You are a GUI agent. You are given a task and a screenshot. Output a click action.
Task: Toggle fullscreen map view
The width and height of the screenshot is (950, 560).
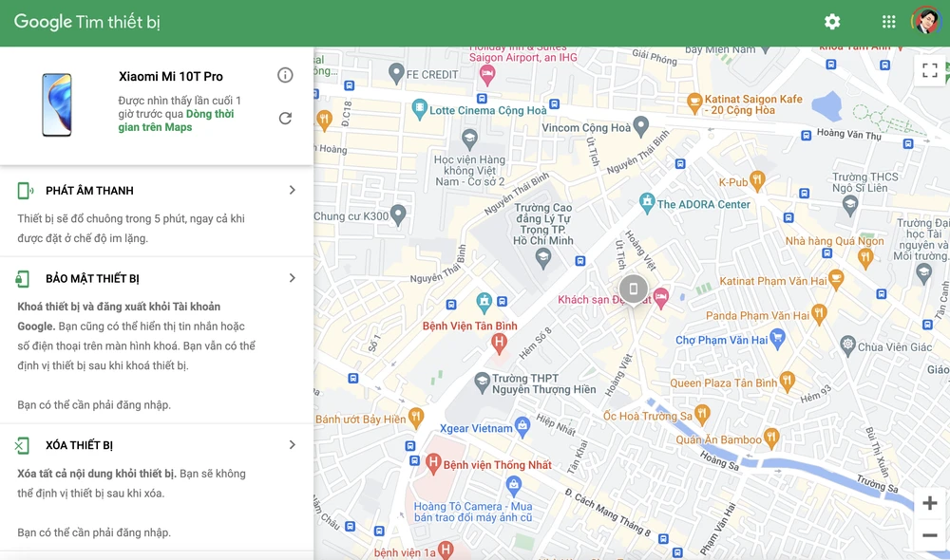point(929,71)
